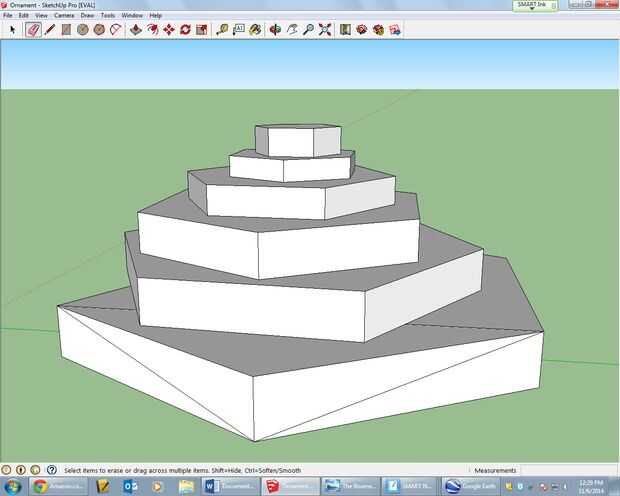Click the Measurements value box
This screenshot has width=620, height=496.
click(568, 470)
